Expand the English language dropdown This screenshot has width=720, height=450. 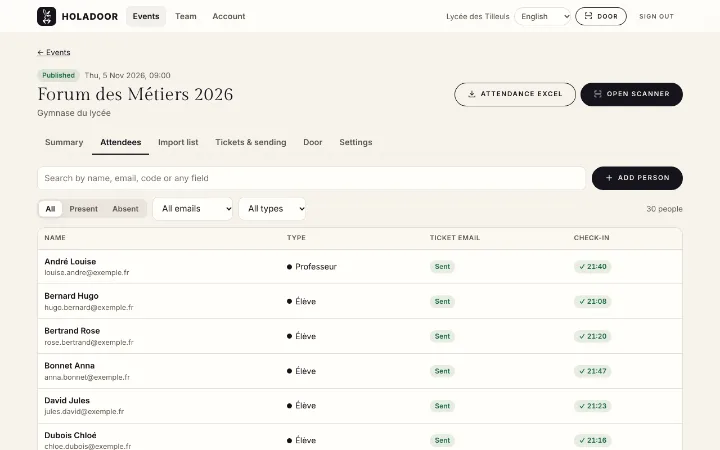[543, 17]
